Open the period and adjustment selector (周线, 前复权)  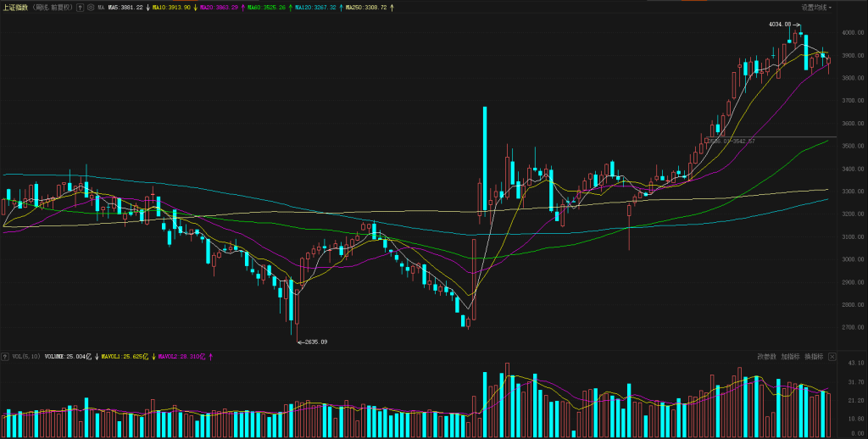click(53, 7)
